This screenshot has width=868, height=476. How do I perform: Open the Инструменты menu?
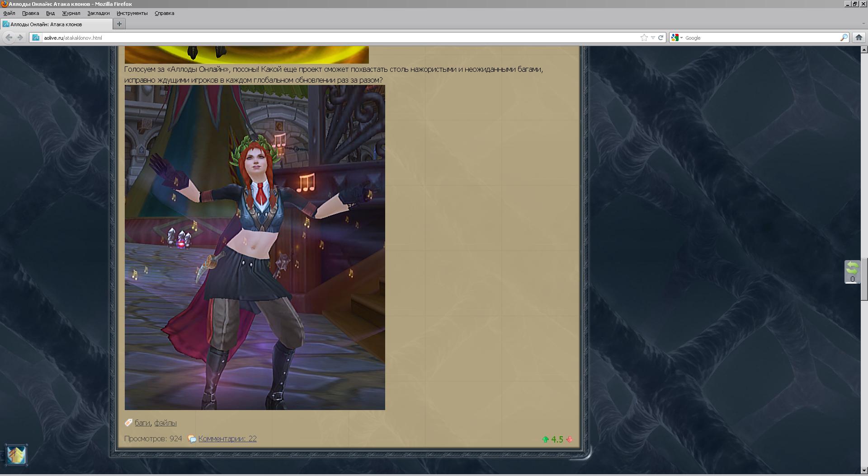click(x=132, y=13)
